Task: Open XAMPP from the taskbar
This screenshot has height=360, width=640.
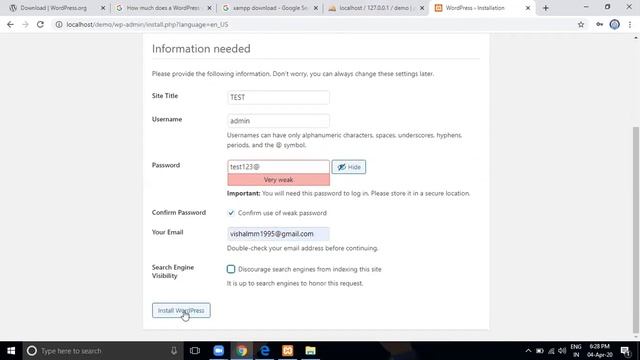Action: click(287, 351)
